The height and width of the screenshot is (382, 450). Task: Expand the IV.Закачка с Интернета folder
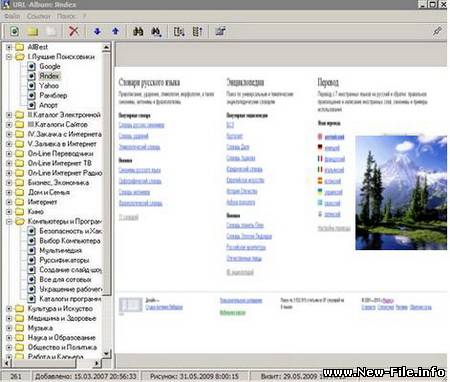tap(9, 134)
